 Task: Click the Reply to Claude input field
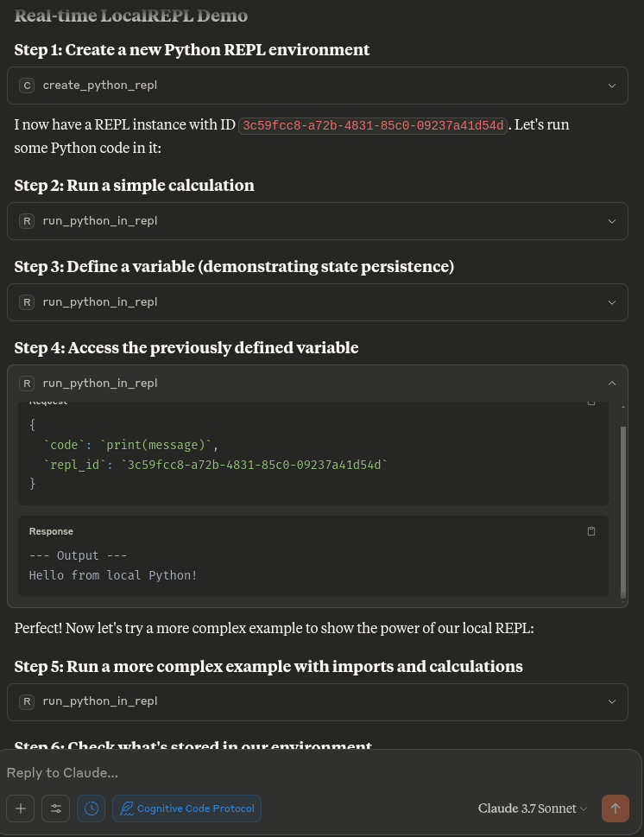pos(259,772)
